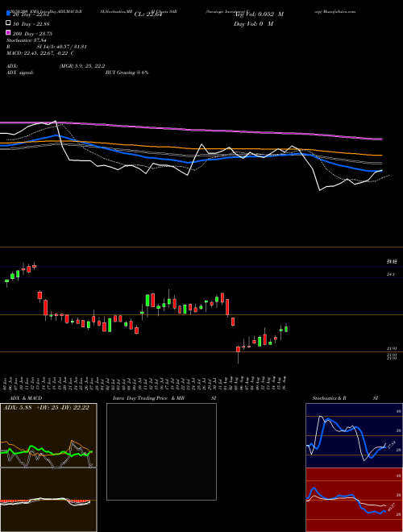Click the 24.1 price axis label
The image size is (403, 532).
(391, 274)
